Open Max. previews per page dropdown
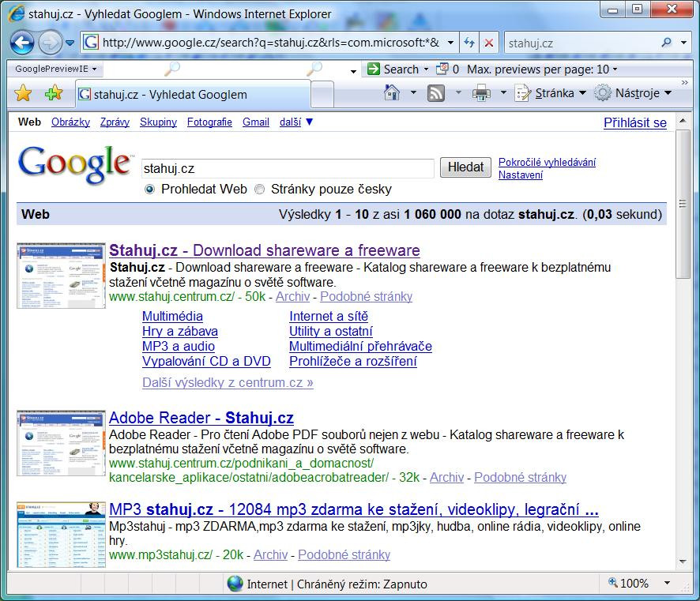The image size is (700, 601). coord(542,69)
